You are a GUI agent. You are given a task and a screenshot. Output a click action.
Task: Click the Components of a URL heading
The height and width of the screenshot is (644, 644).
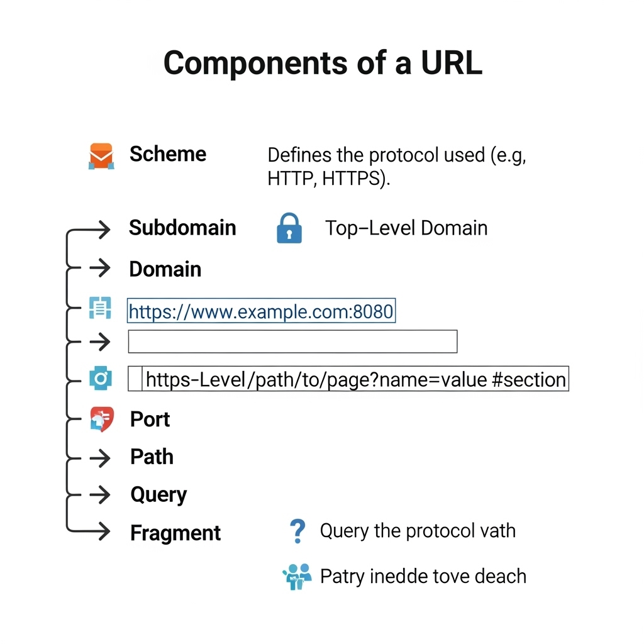323,63
